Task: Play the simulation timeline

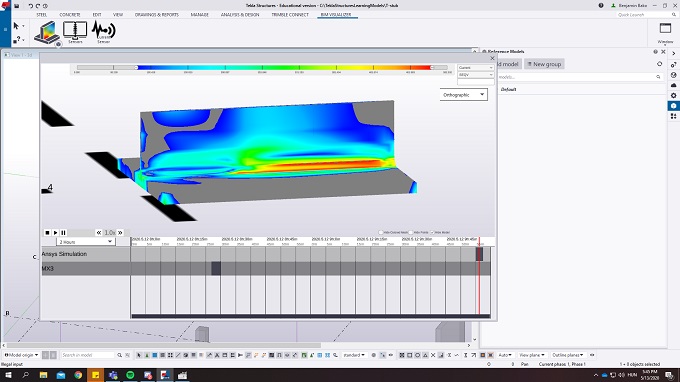Action: [x=56, y=233]
